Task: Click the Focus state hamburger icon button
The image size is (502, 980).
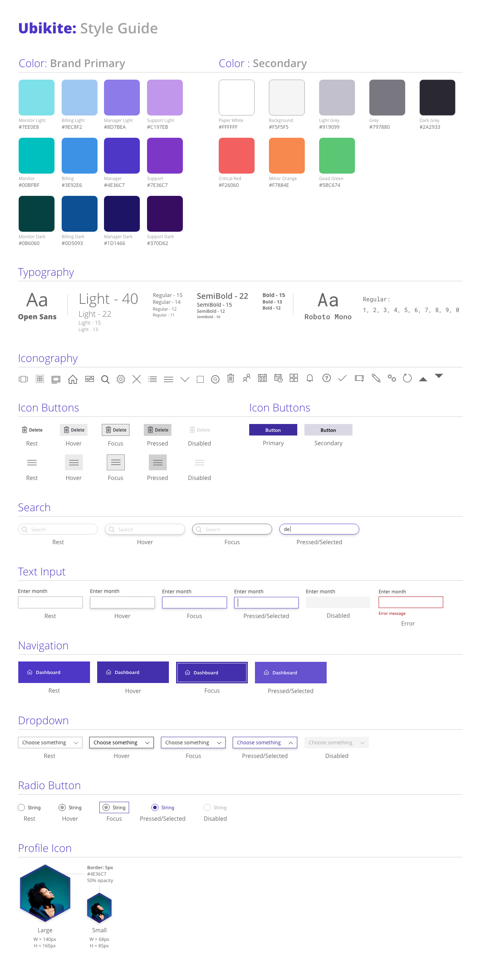Action: click(115, 463)
